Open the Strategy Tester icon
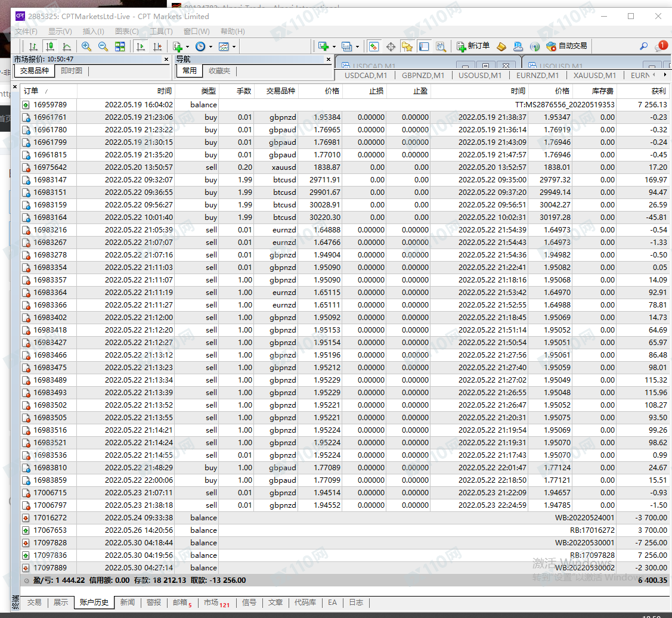Viewport: 672px width, 618px height. click(441, 46)
